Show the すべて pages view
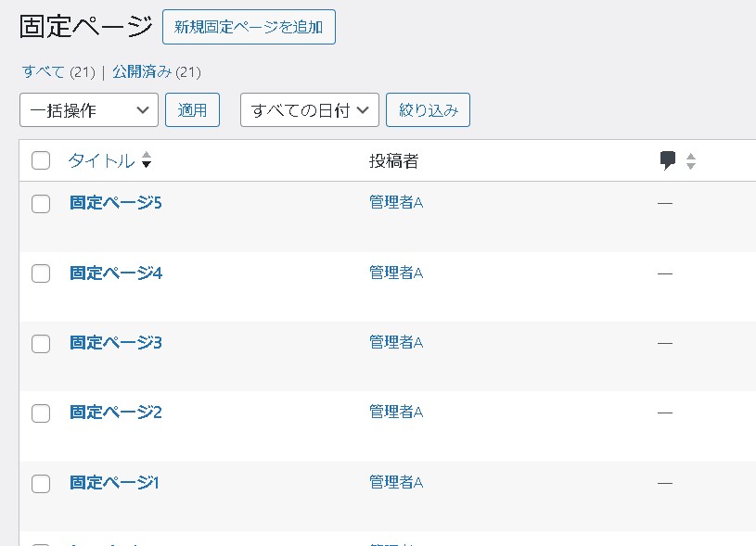 point(44,71)
